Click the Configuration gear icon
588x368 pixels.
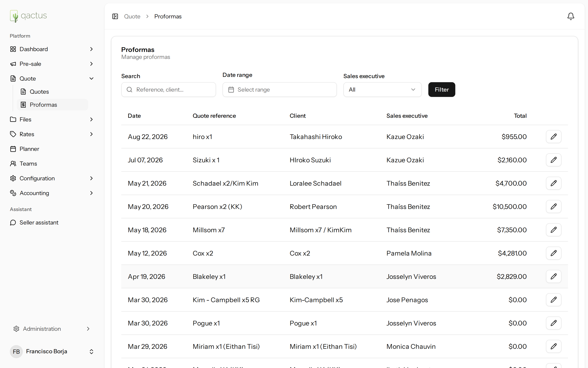[13, 178]
